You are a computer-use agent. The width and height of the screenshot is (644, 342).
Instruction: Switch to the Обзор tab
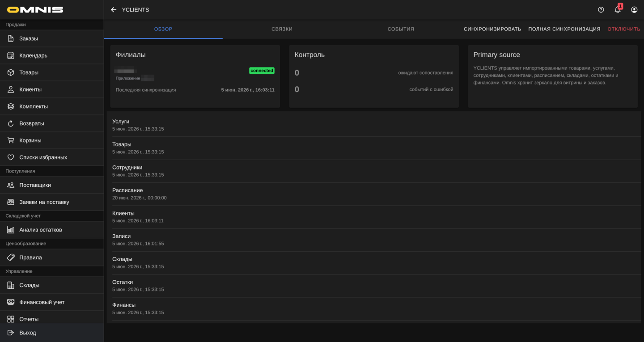[x=163, y=29]
